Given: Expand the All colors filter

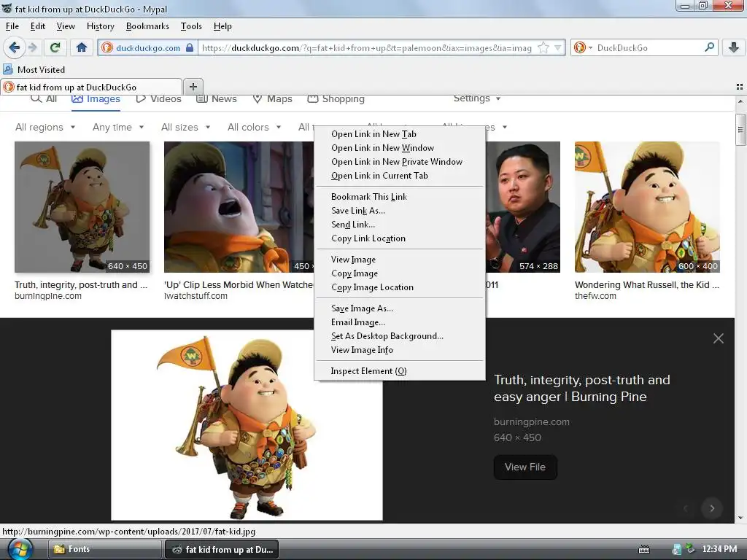Looking at the screenshot, I should point(255,127).
